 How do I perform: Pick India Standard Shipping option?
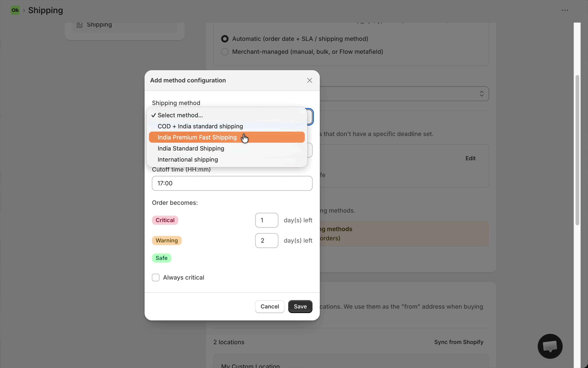click(227, 148)
